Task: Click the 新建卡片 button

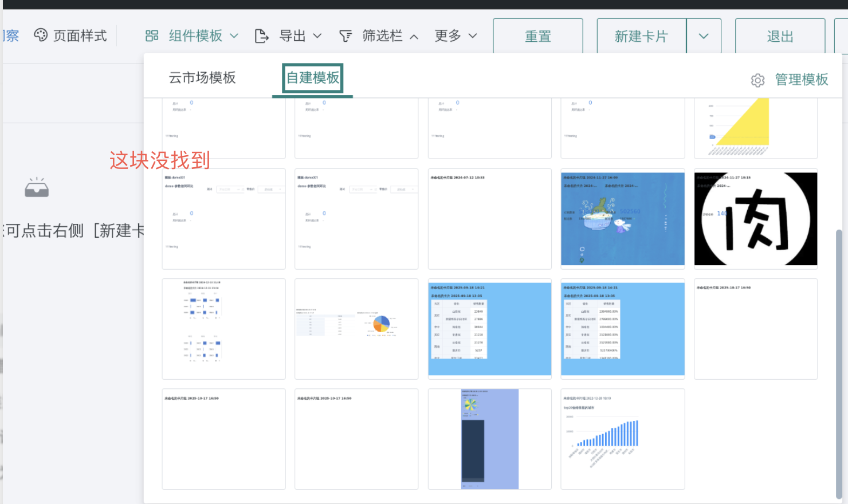Action: pyautogui.click(x=642, y=36)
